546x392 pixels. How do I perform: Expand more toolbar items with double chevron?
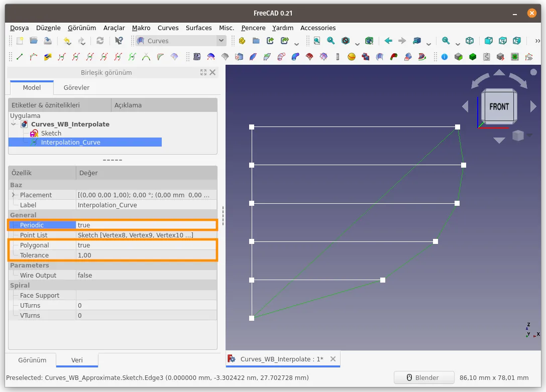click(x=537, y=41)
